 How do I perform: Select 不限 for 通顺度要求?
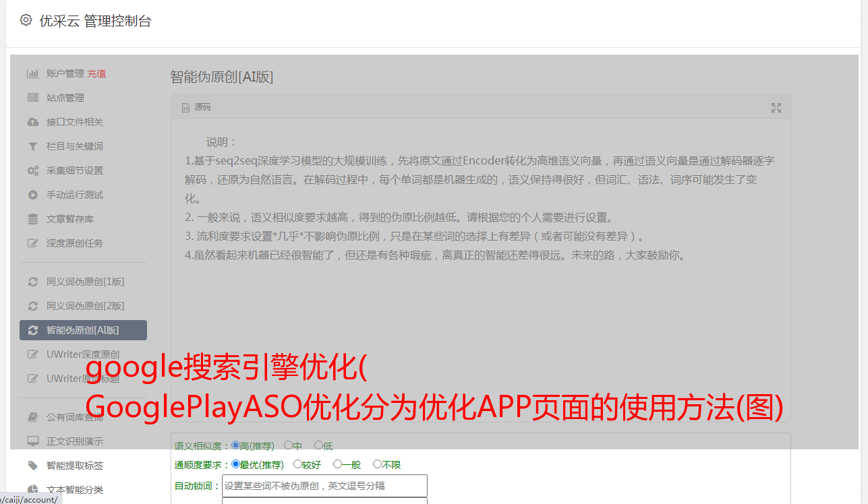tap(377, 464)
